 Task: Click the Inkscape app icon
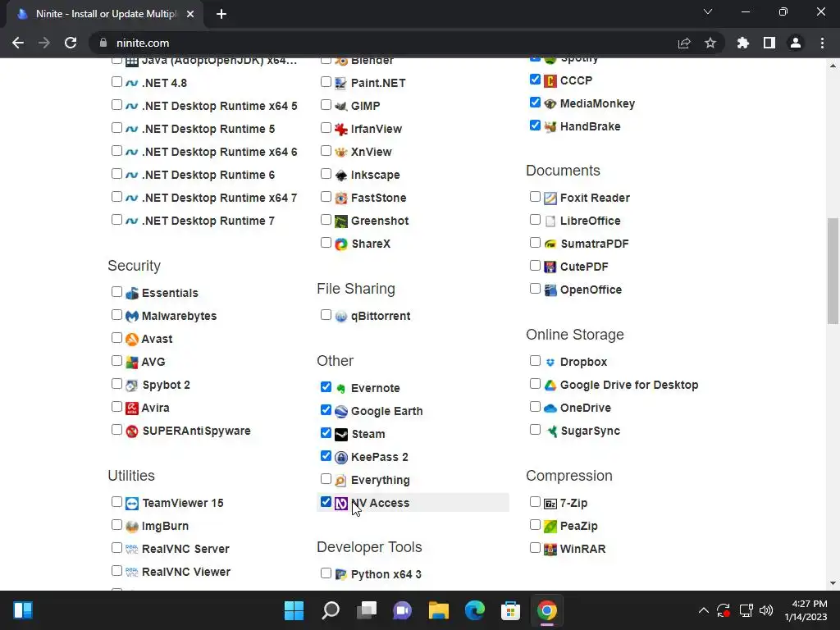click(340, 176)
